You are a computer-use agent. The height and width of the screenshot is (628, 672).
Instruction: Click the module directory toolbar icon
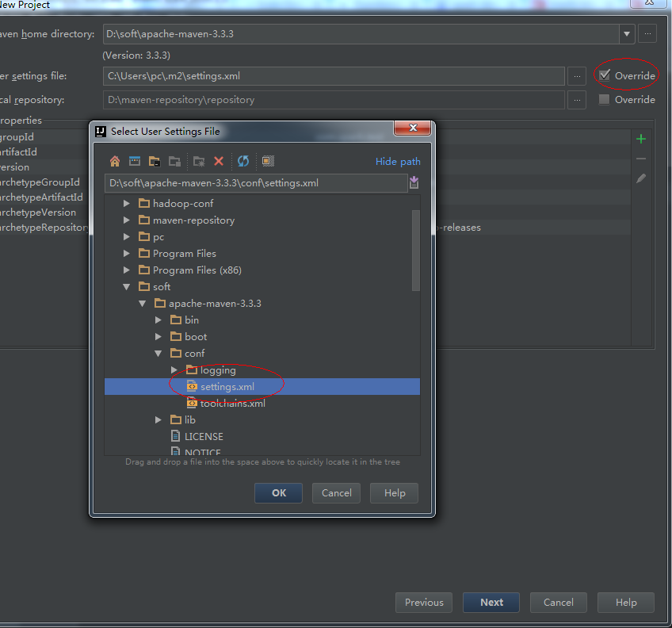(x=174, y=161)
